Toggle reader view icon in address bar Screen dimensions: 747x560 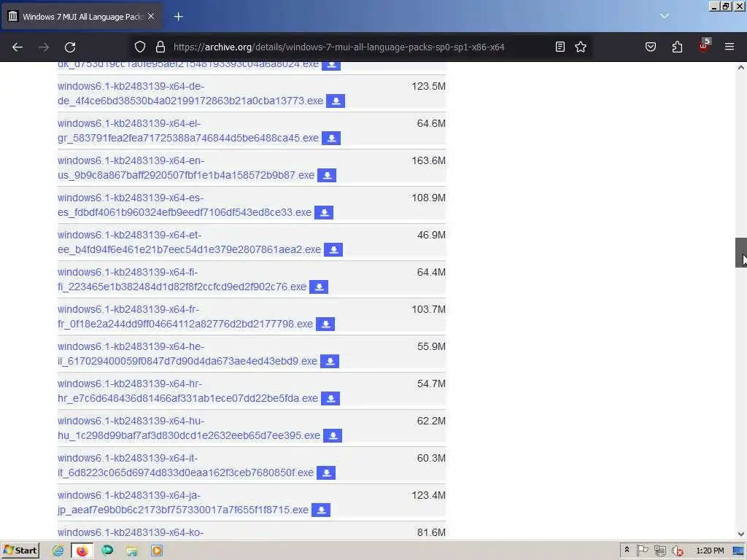point(560,47)
